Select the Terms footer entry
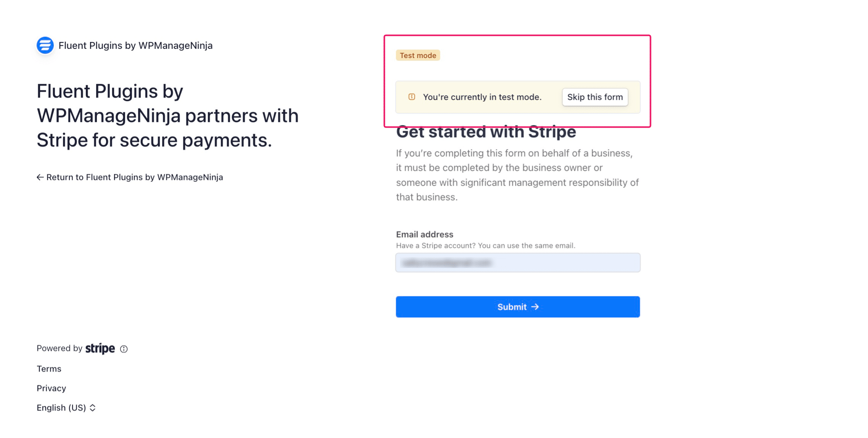868x438 pixels. 48,368
